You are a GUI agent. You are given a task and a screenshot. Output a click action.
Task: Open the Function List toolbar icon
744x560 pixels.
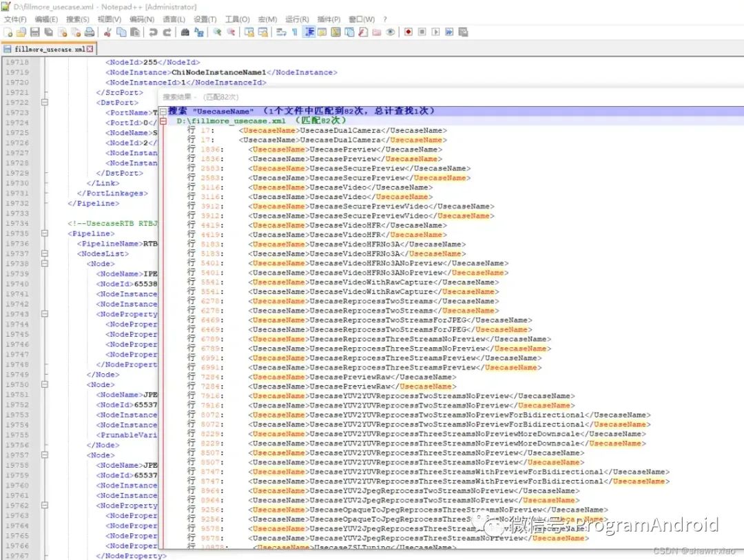363,32
